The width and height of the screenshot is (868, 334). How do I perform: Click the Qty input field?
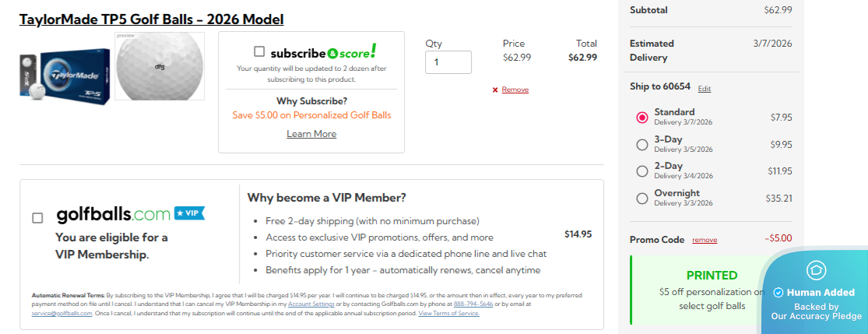[448, 62]
